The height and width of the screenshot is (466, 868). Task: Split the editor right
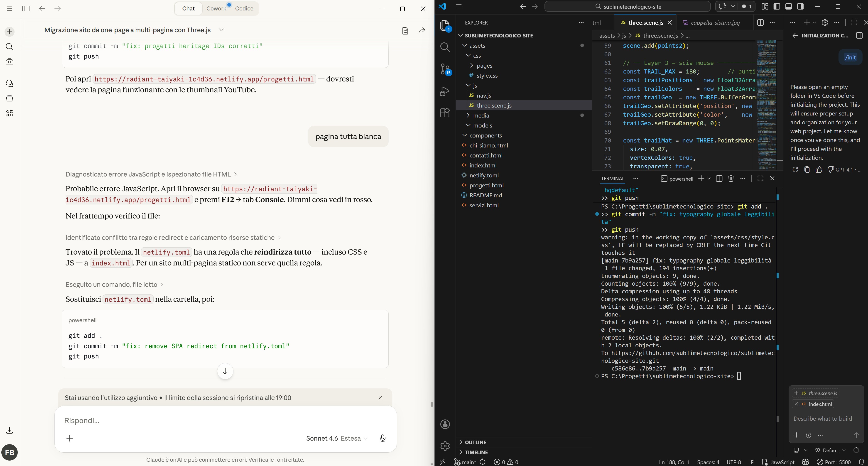(x=760, y=23)
